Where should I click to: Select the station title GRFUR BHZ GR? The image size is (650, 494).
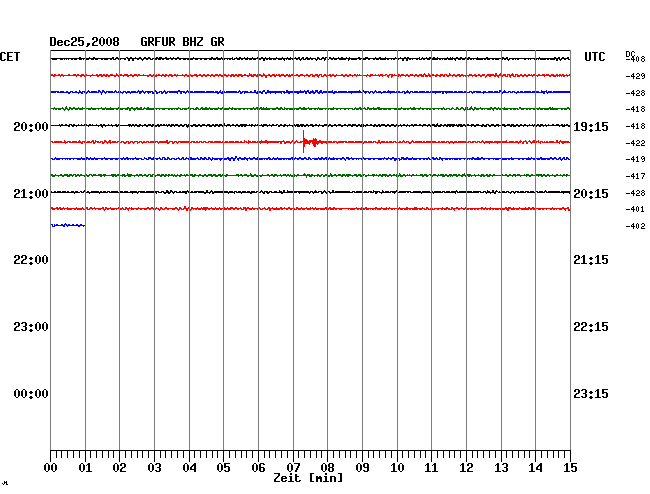point(182,42)
